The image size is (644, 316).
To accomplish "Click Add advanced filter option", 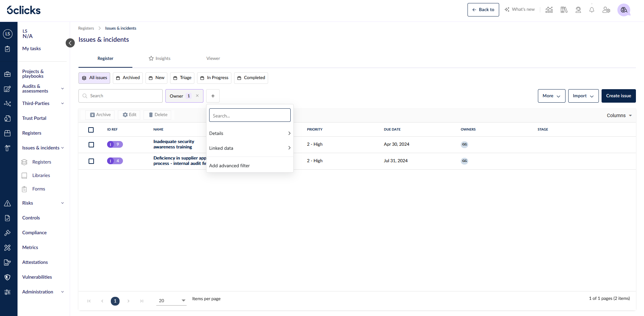I will [250, 166].
